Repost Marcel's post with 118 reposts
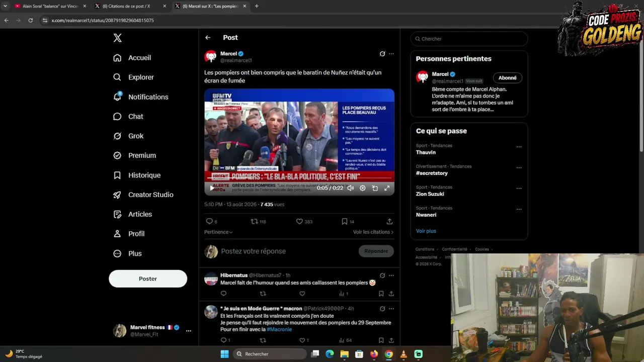 point(255,221)
